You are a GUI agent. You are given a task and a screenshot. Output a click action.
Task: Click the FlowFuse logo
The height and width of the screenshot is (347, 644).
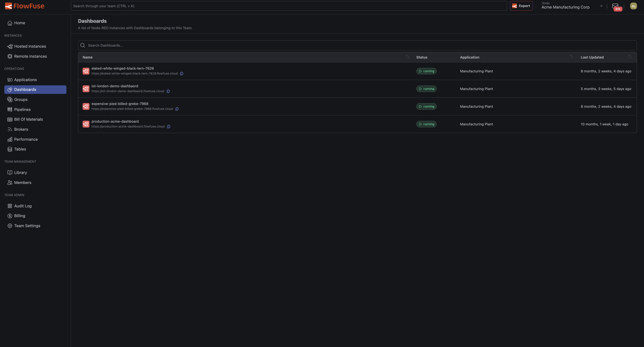[24, 6]
